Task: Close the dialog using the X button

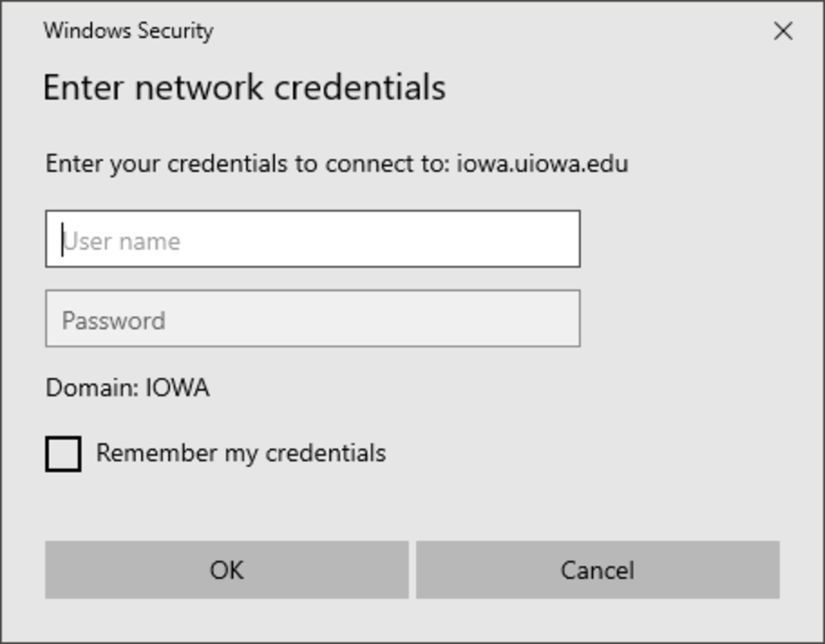Action: [782, 31]
